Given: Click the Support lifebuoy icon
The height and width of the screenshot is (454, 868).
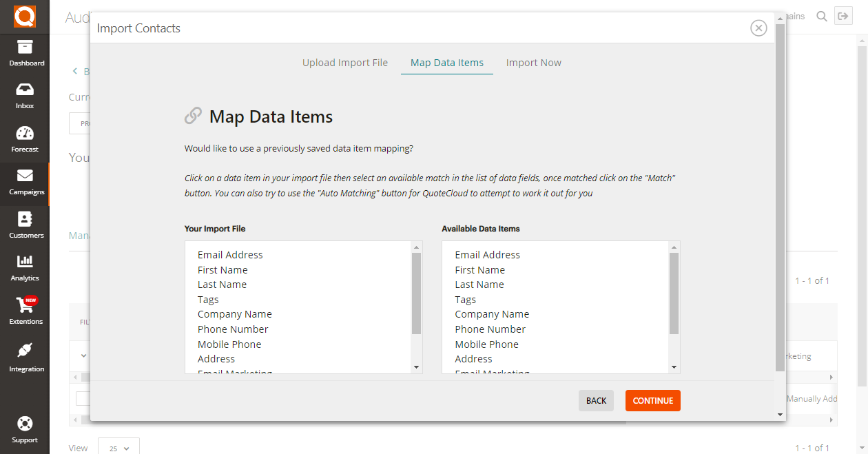Looking at the screenshot, I should (25, 424).
